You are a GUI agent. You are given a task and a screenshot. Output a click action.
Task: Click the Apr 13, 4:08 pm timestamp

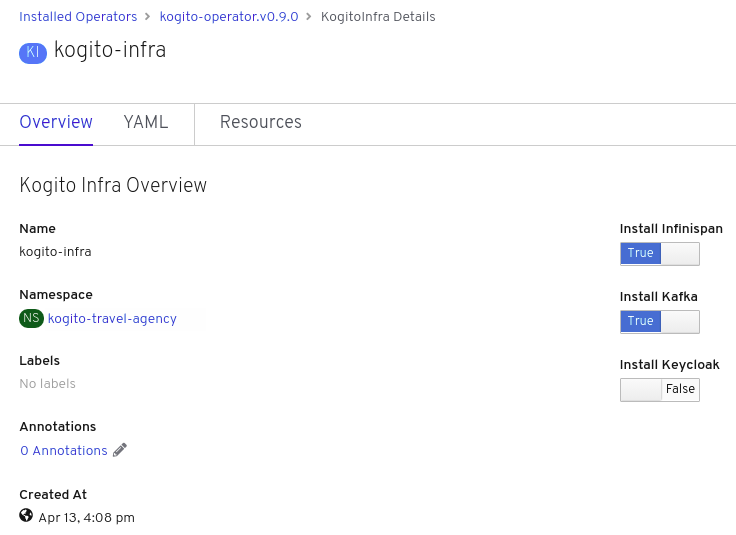click(x=86, y=518)
